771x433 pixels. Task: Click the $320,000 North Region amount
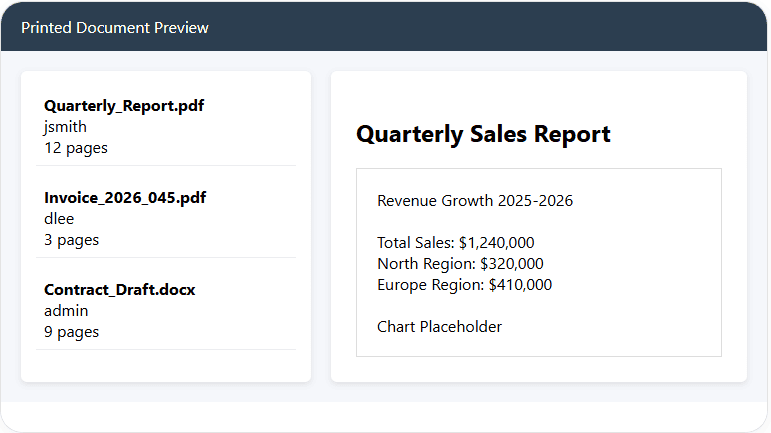[x=512, y=264]
